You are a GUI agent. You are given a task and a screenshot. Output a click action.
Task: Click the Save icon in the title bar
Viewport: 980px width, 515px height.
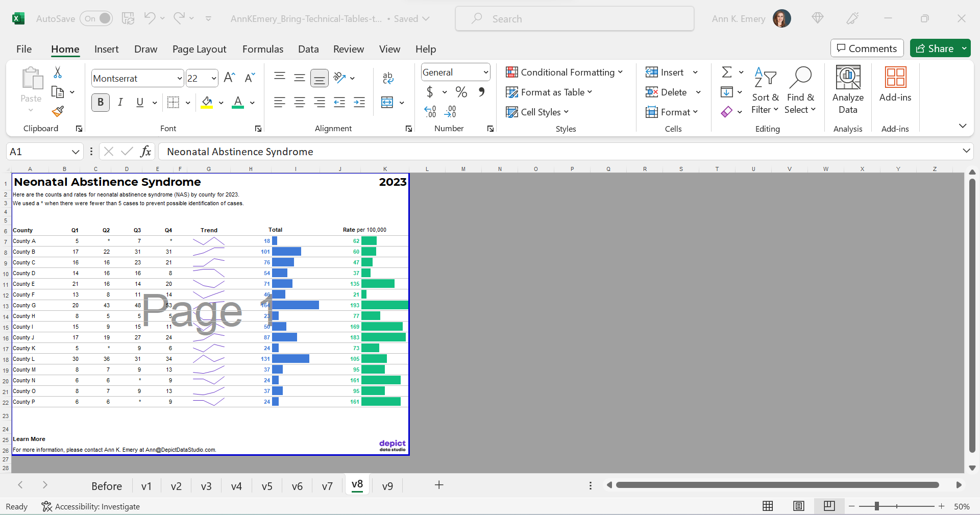pos(128,18)
